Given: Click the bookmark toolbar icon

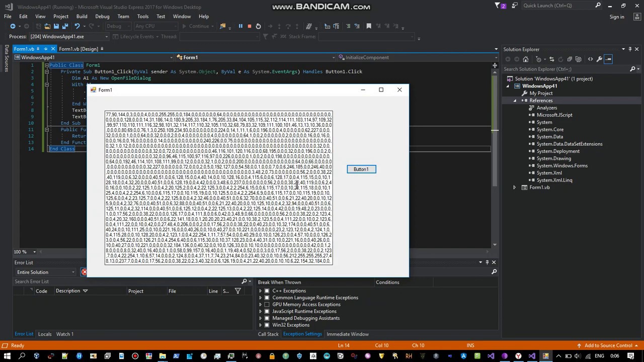Looking at the screenshot, I should 369,26.
